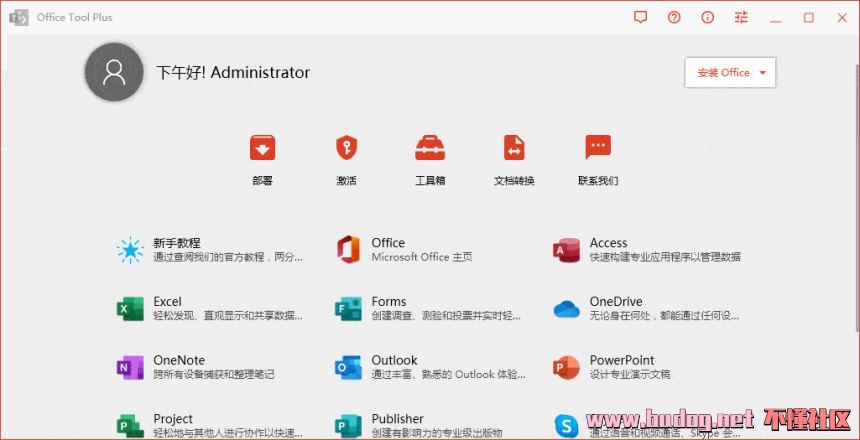
Task: Click the 激活 label
Action: click(x=346, y=180)
